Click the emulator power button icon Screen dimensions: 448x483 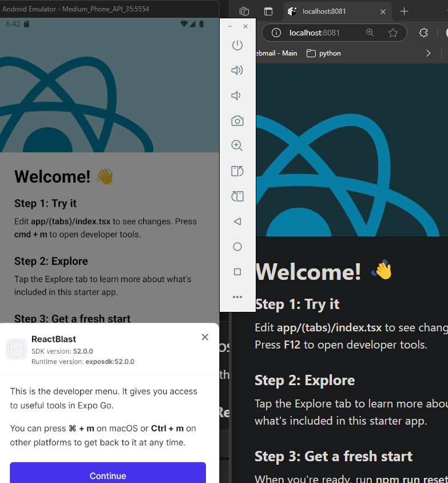click(x=237, y=45)
